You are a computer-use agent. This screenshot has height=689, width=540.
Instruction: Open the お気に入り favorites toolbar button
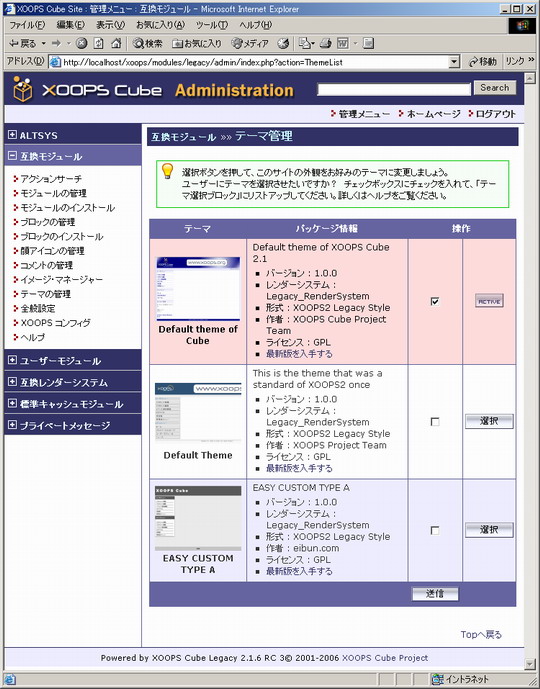coord(196,43)
